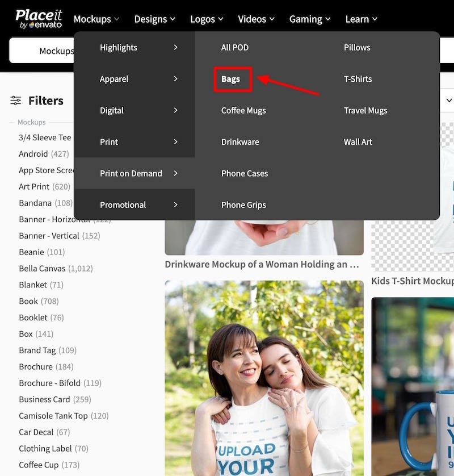The image size is (454, 476).
Task: Click the Pillows submenu item
Action: (x=357, y=48)
